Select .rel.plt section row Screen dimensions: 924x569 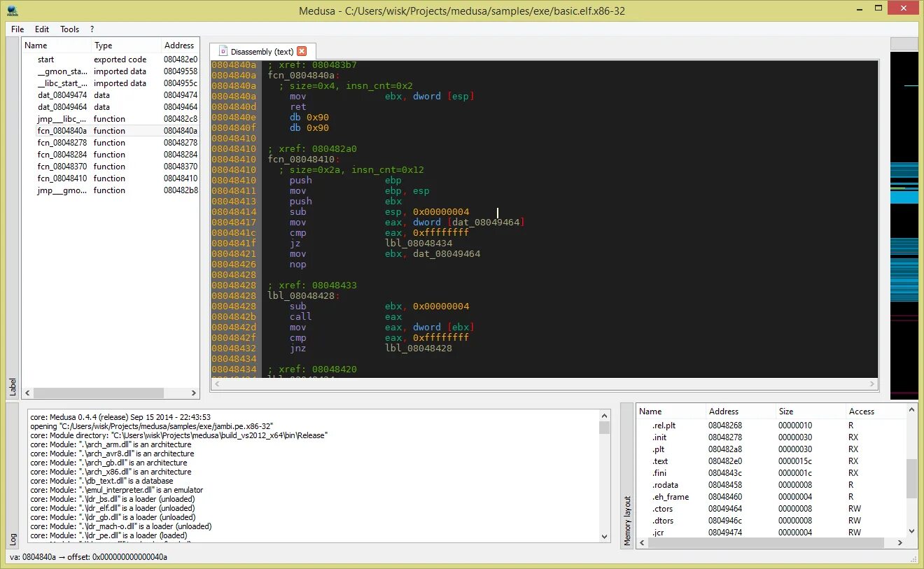coord(771,426)
